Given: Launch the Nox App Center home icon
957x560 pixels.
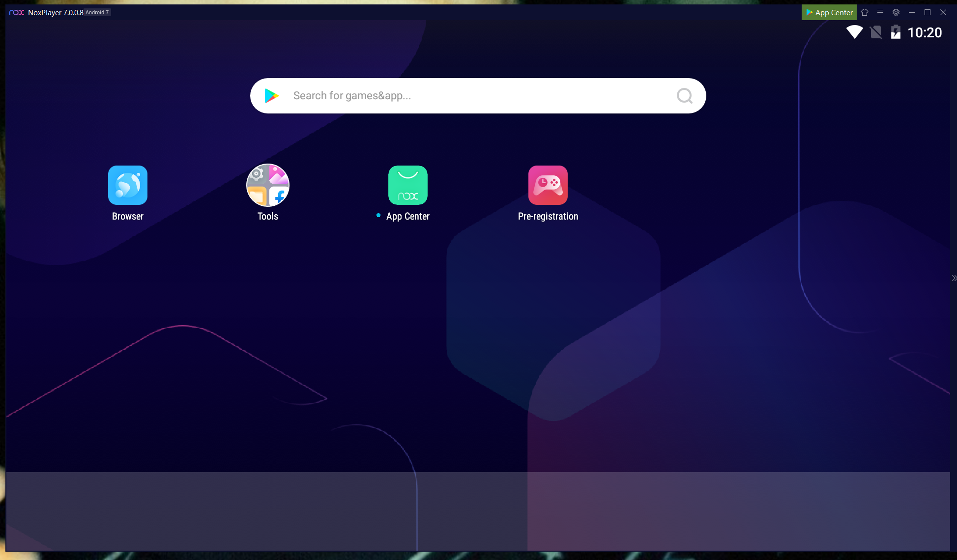Looking at the screenshot, I should [x=408, y=185].
